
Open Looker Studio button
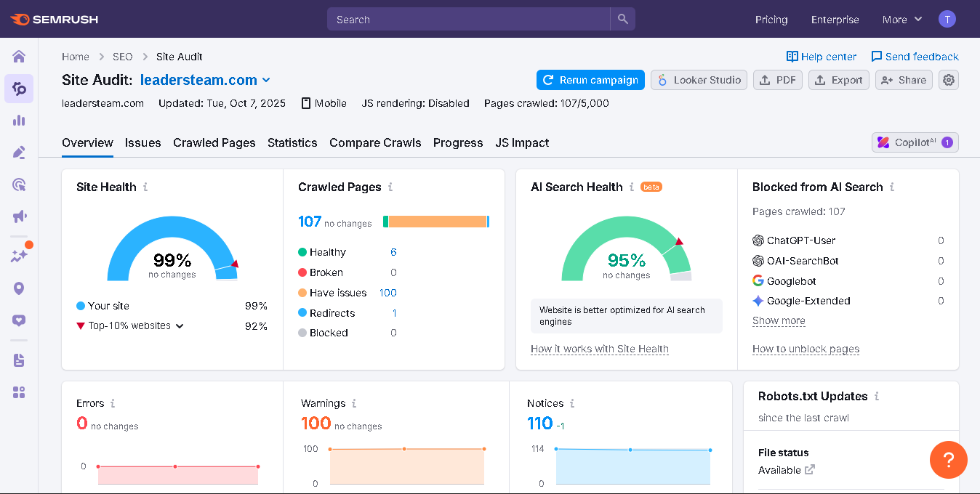click(699, 80)
